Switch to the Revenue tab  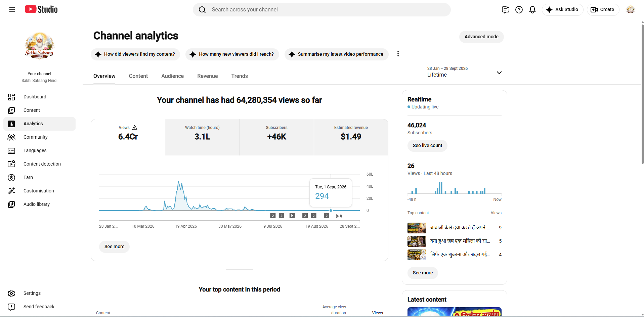[x=208, y=76]
